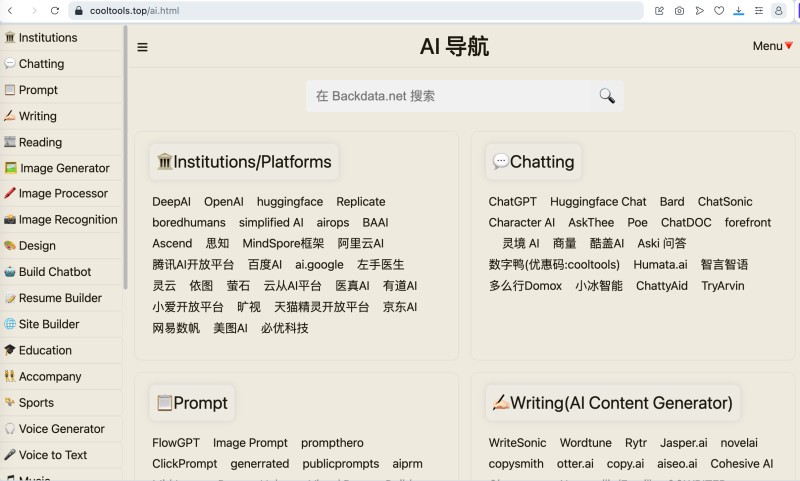The height and width of the screenshot is (481, 800).
Task: Toggle the sidebar with the hamburger icon
Action: click(x=142, y=47)
